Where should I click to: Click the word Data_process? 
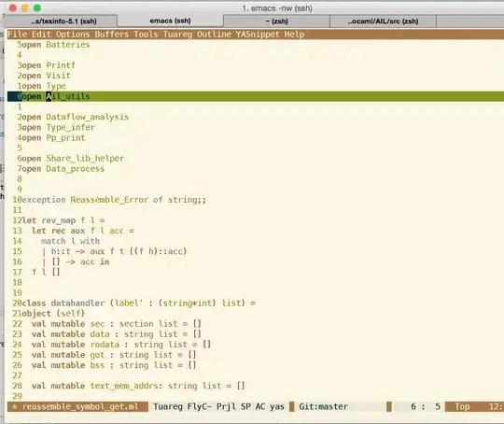coord(76,168)
